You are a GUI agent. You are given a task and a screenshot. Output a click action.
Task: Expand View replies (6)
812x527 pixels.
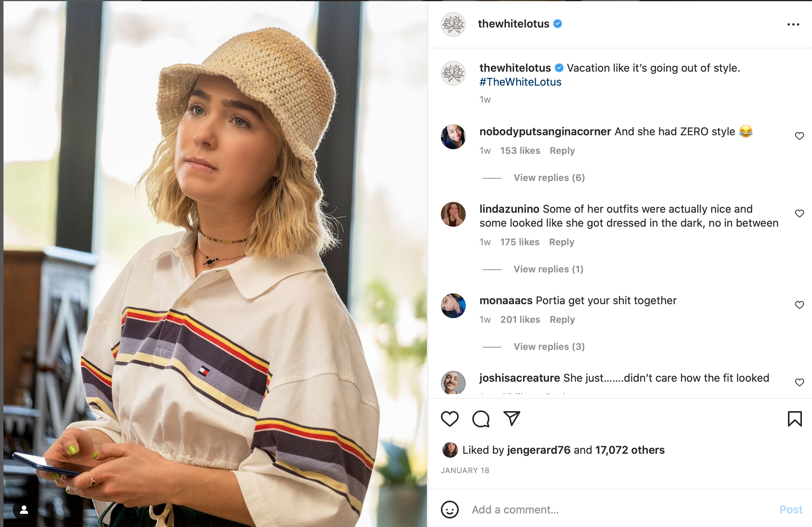[549, 178]
